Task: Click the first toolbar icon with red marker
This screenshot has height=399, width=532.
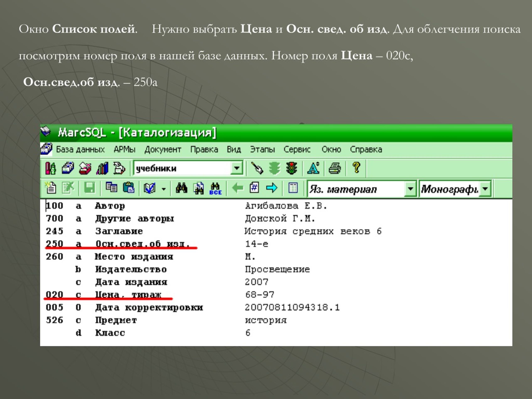Action: click(50, 168)
